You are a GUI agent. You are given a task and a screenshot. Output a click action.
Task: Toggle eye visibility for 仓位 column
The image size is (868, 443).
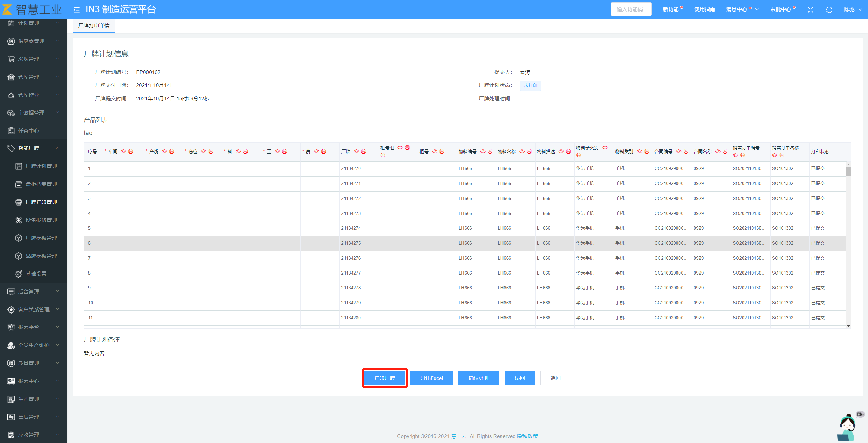click(203, 152)
